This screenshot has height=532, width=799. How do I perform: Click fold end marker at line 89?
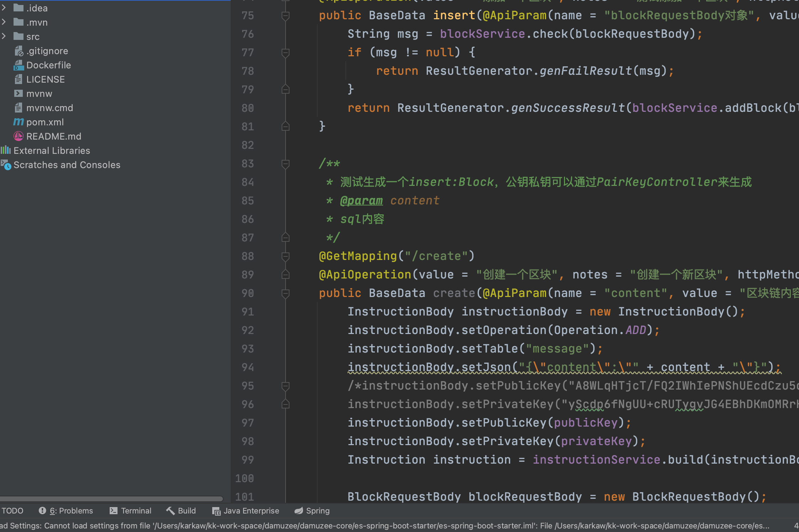286,274
